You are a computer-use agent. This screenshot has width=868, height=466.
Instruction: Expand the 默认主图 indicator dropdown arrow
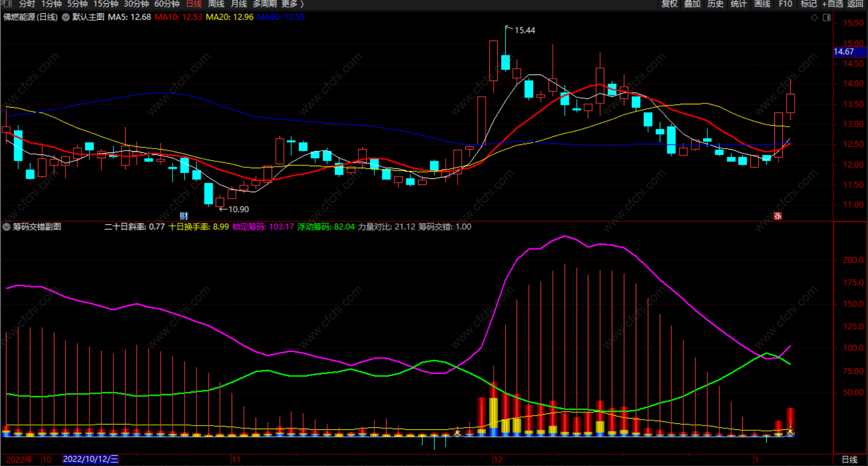pos(65,17)
